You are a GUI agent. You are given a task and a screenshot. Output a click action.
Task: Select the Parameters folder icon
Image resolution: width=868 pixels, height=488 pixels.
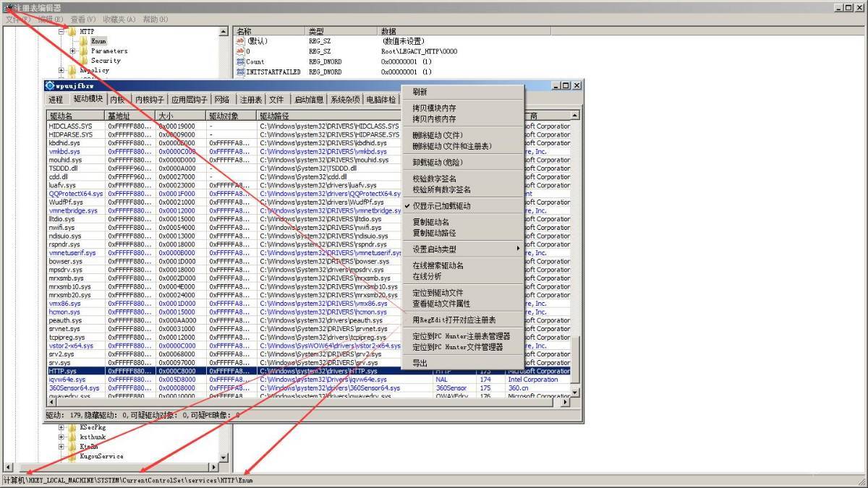click(x=84, y=51)
